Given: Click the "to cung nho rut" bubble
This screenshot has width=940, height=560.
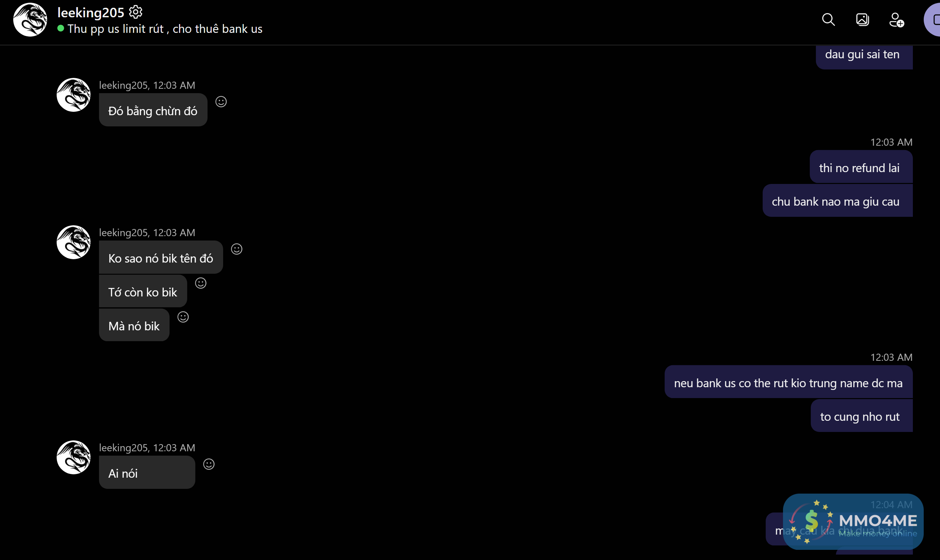Looking at the screenshot, I should [x=860, y=417].
